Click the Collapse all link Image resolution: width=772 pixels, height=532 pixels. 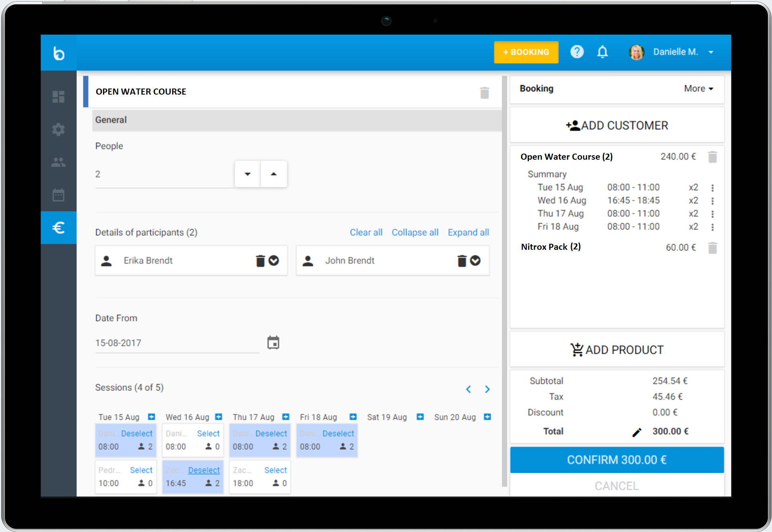point(415,232)
